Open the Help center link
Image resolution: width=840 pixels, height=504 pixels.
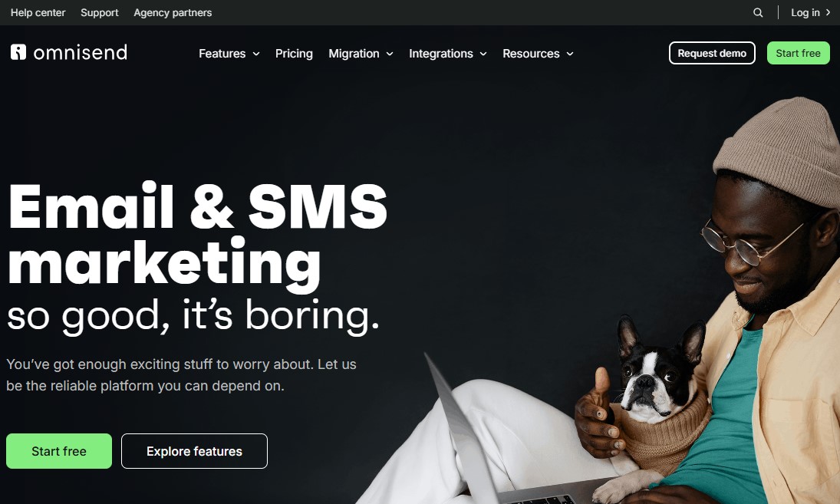click(38, 12)
